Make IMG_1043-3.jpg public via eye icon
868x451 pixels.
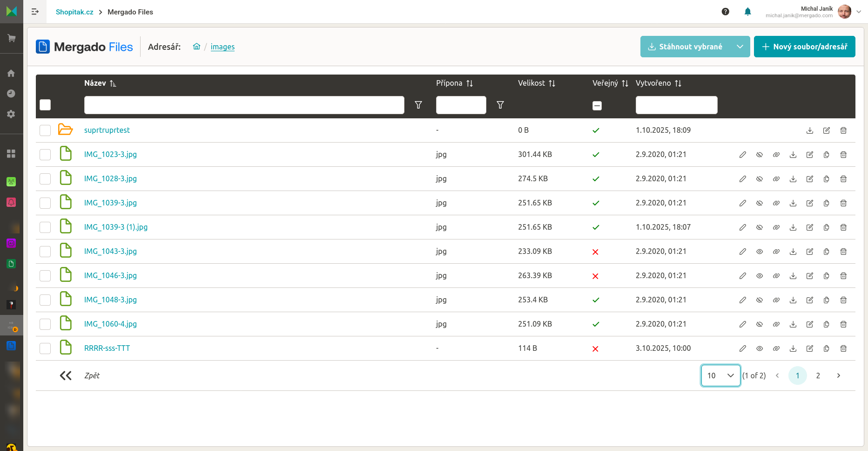pyautogui.click(x=759, y=252)
